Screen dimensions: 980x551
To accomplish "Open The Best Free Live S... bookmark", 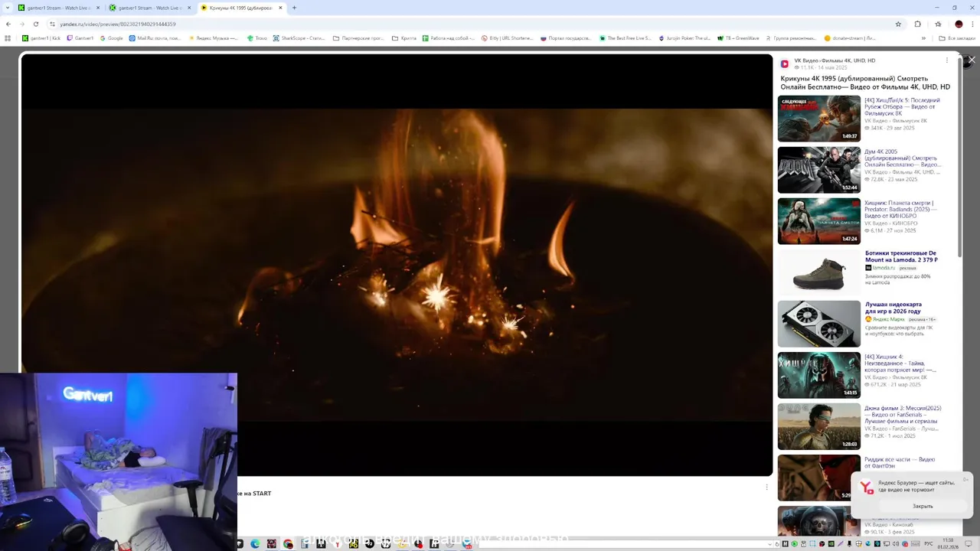I will click(x=625, y=37).
